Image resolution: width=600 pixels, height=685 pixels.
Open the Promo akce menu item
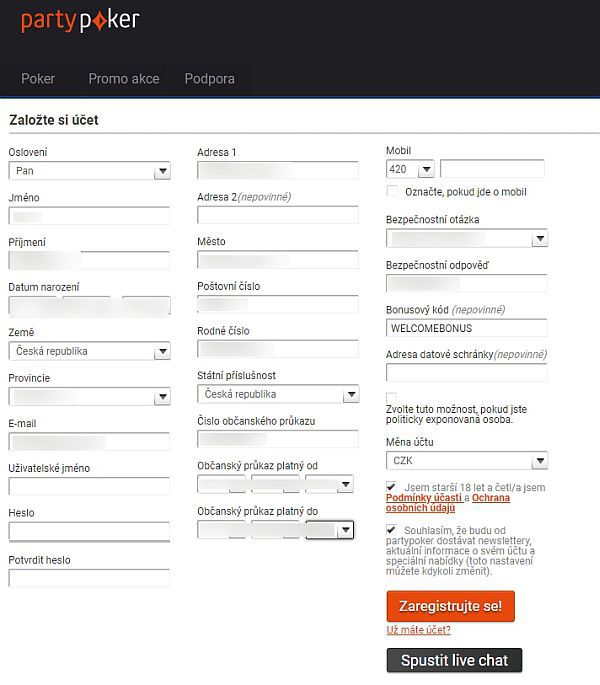(123, 78)
